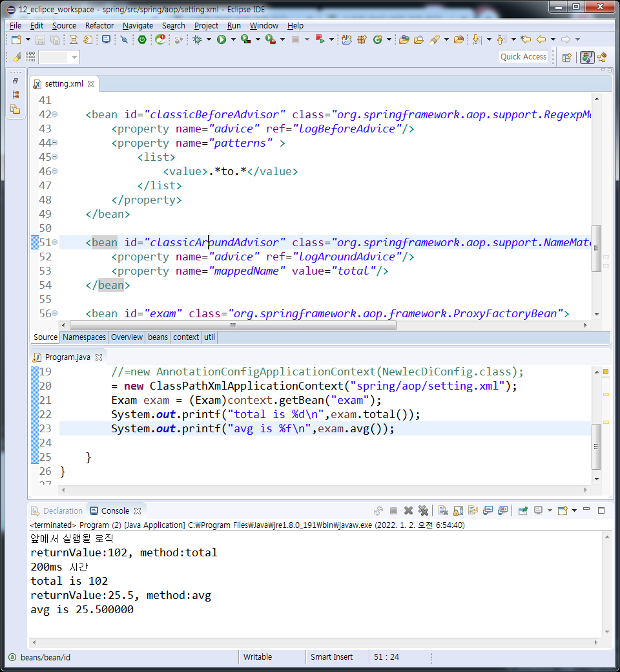Switch to the Java EE perspective button

(x=587, y=58)
